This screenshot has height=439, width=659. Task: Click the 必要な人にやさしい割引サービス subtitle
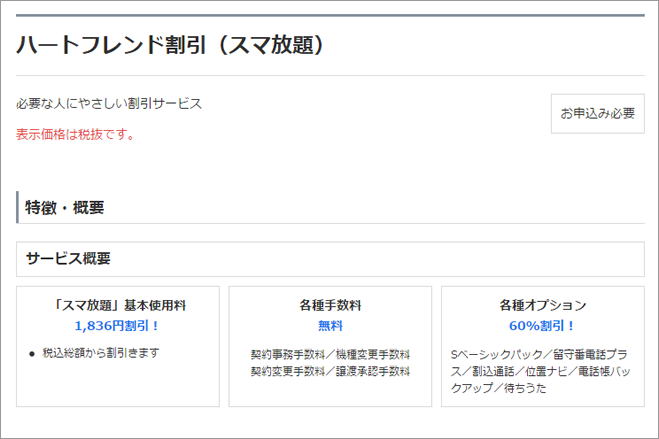(x=109, y=103)
